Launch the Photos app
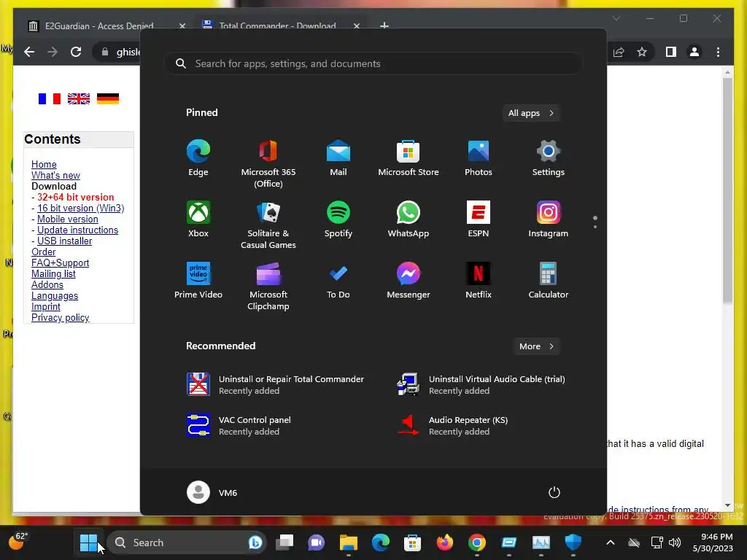The width and height of the screenshot is (747, 560). click(479, 158)
